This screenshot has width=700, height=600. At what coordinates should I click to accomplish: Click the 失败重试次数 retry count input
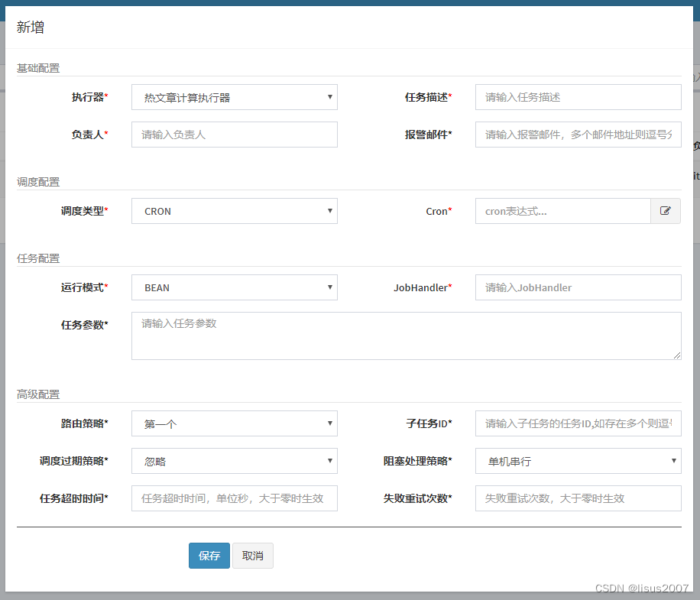point(578,498)
